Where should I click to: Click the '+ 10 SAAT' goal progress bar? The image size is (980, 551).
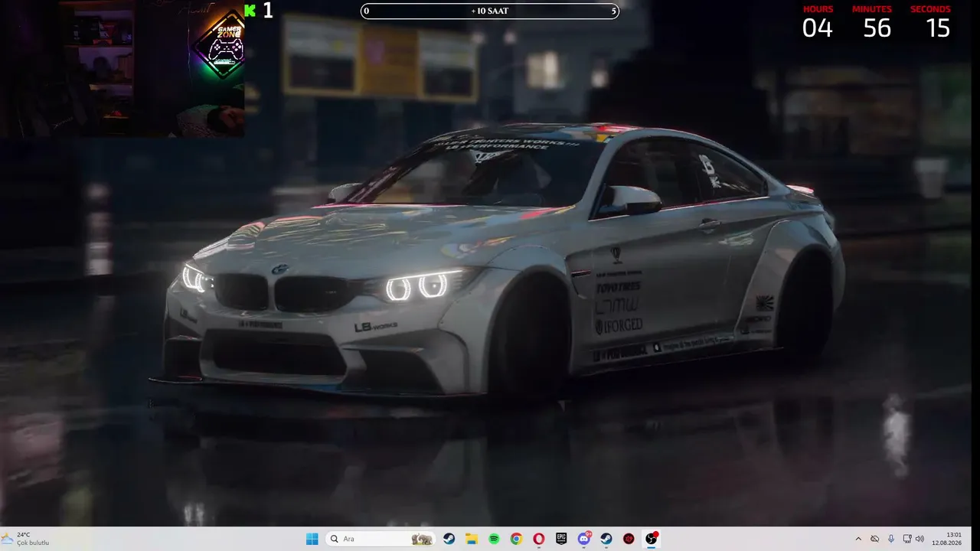pyautogui.click(x=490, y=11)
